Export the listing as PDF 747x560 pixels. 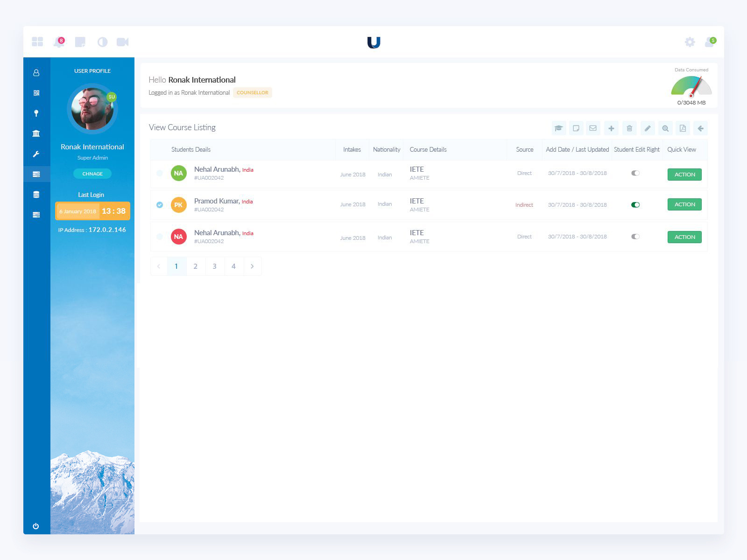click(683, 128)
